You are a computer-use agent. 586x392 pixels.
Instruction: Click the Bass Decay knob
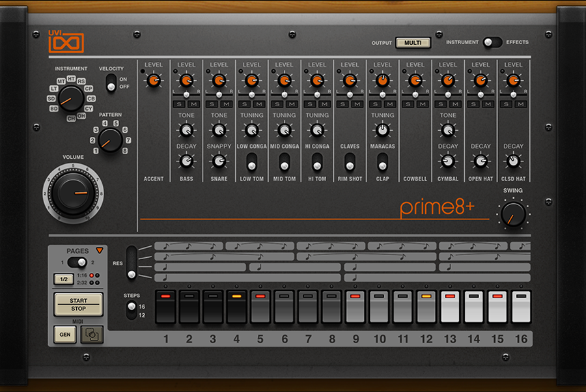pyautogui.click(x=186, y=161)
